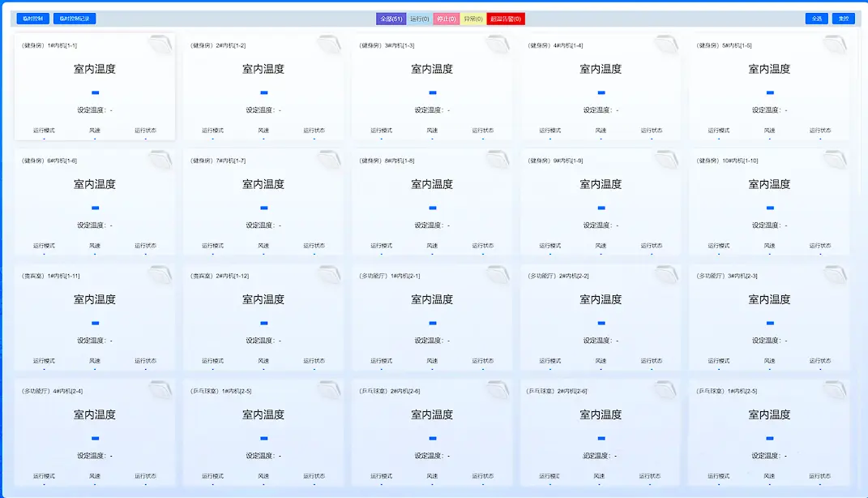Click 室内温度 heading in 健身房 1#内机[1-1] card

pos(95,69)
